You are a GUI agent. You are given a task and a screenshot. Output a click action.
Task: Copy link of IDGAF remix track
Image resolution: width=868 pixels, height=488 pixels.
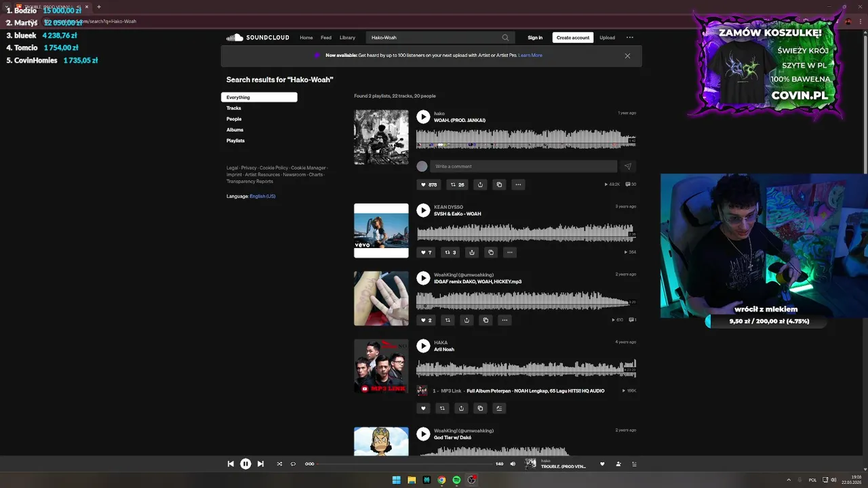(x=486, y=320)
